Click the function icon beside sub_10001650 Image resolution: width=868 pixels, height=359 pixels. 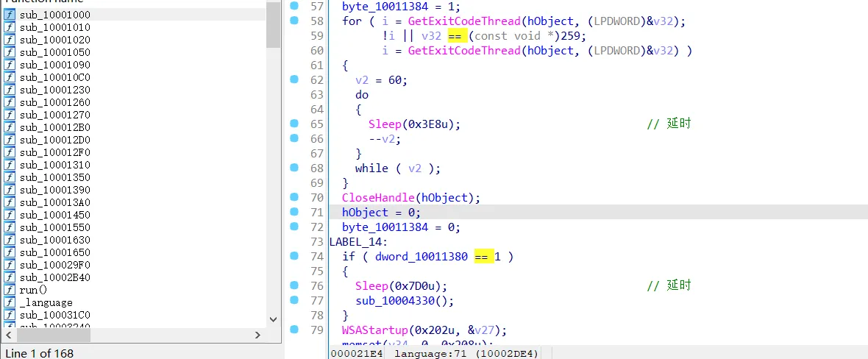coord(10,252)
